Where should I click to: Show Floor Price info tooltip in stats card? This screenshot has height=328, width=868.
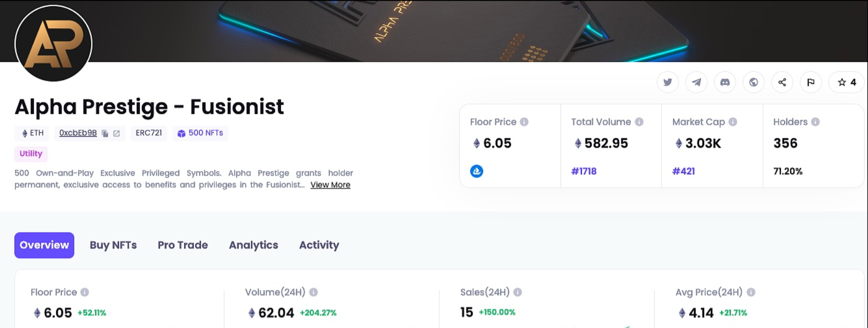point(524,122)
